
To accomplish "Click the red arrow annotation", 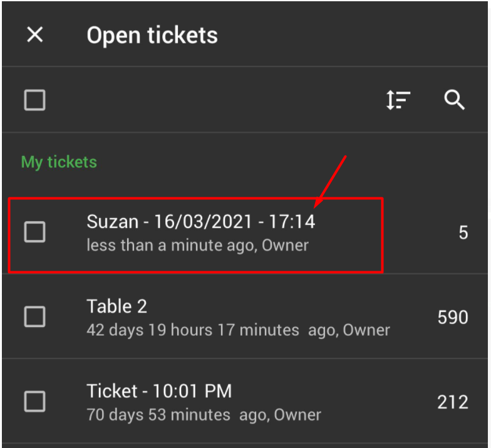I will click(x=331, y=182).
